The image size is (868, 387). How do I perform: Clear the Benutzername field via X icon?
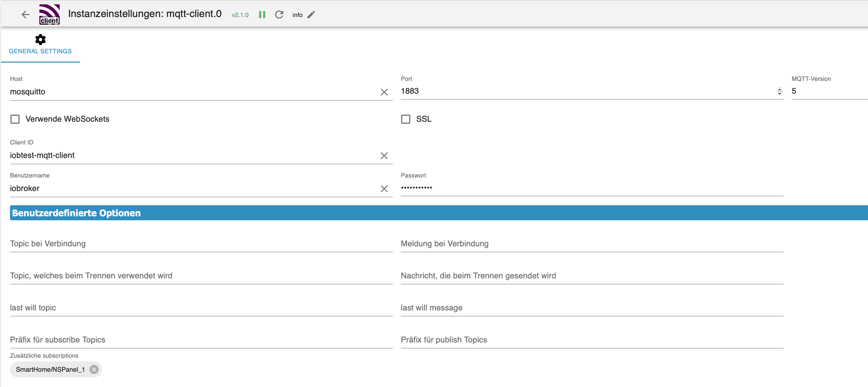(x=384, y=189)
